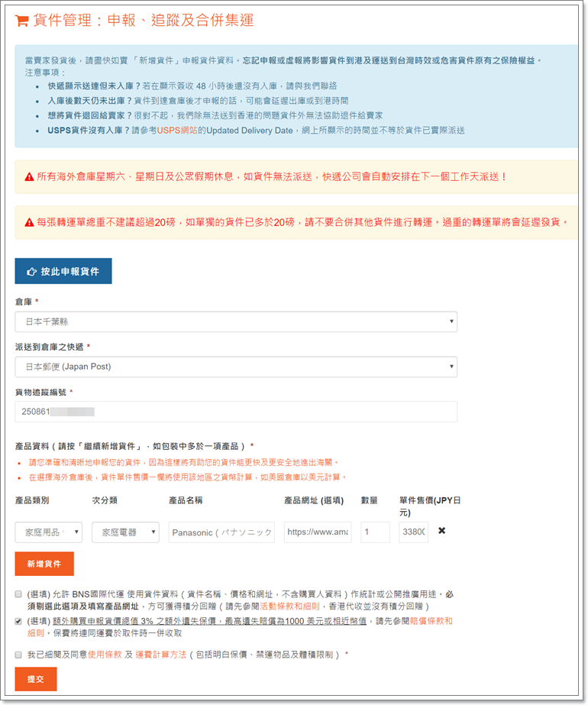Click the 產品網址 URL input field
The width and height of the screenshot is (588, 705).
point(318,532)
